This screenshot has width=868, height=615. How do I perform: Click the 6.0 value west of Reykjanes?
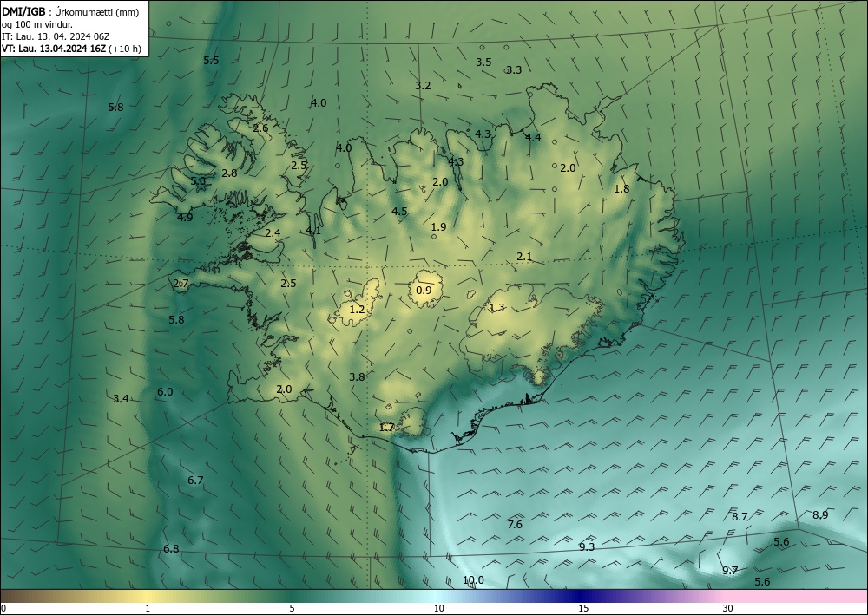165,391
